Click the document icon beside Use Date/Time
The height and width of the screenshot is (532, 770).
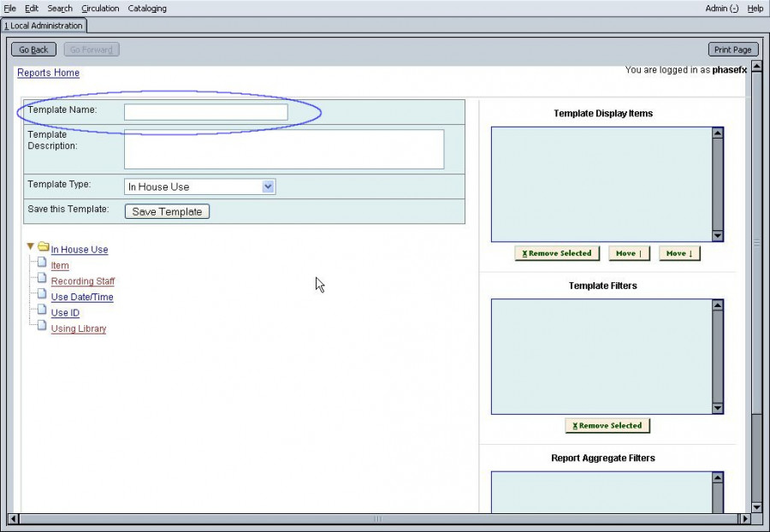point(42,295)
